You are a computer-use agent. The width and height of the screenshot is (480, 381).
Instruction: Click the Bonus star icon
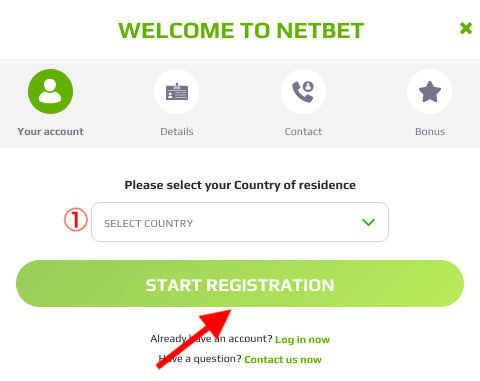click(430, 91)
